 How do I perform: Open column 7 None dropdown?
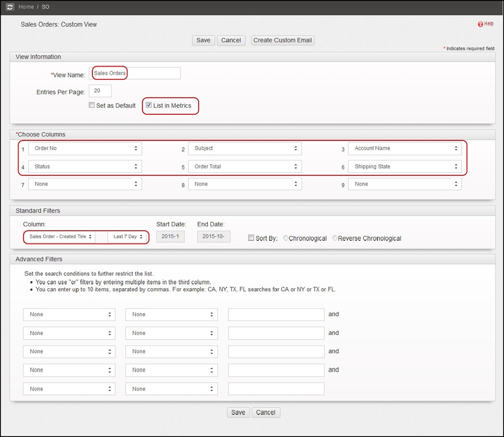[x=85, y=184]
